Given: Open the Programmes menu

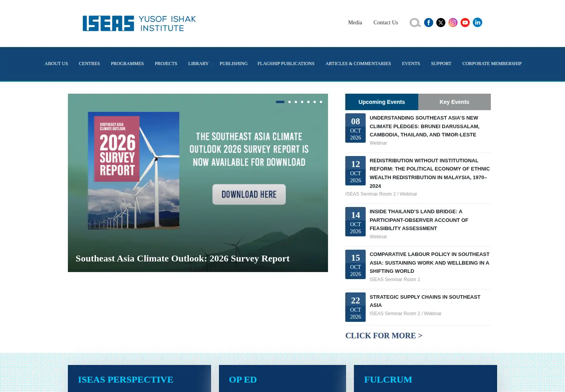Looking at the screenshot, I should click(127, 64).
